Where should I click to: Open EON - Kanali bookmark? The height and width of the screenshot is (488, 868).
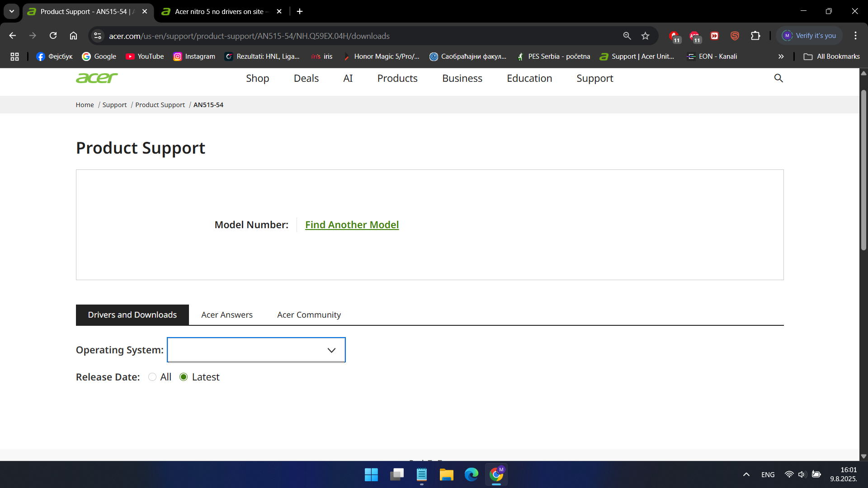point(712,56)
